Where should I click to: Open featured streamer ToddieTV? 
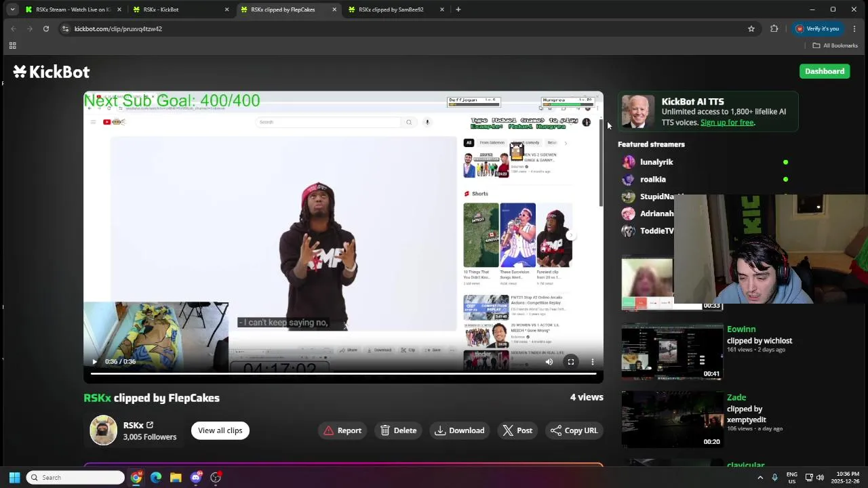657,231
